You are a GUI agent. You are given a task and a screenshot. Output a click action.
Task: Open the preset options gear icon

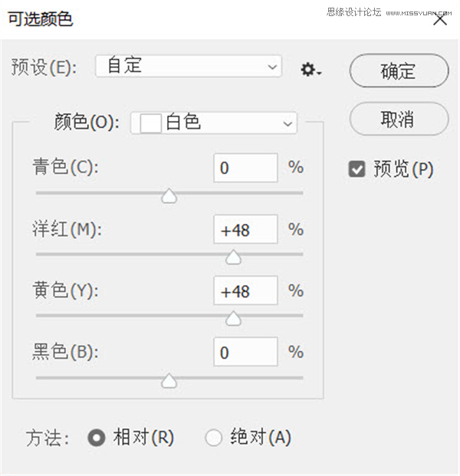point(310,70)
